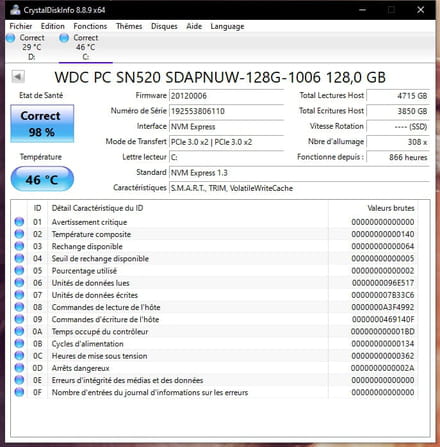Click the Standard field NVM Express 1.3
The height and width of the screenshot is (447, 440).
299,173
